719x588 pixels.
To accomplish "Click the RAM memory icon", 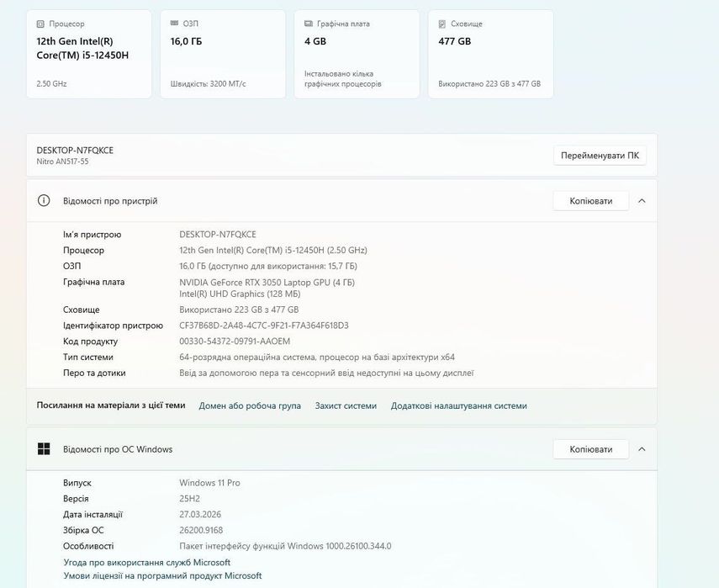I will [174, 24].
